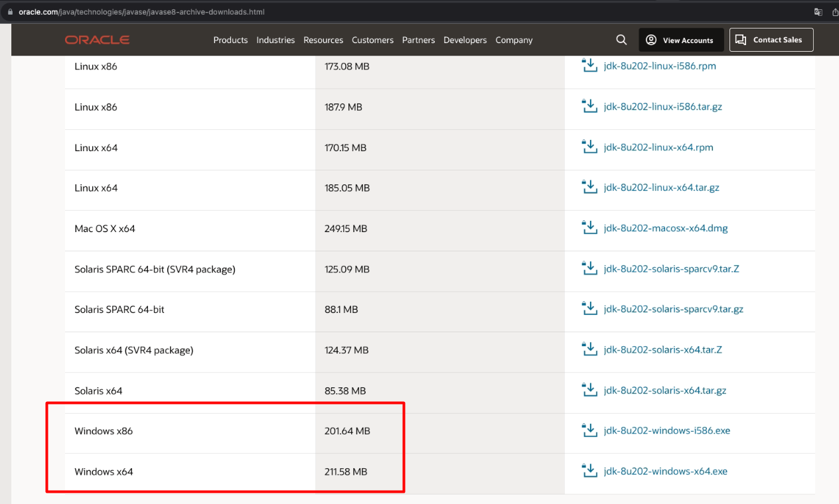Click the View Accounts button
Viewport: 839px width, 504px height.
680,40
